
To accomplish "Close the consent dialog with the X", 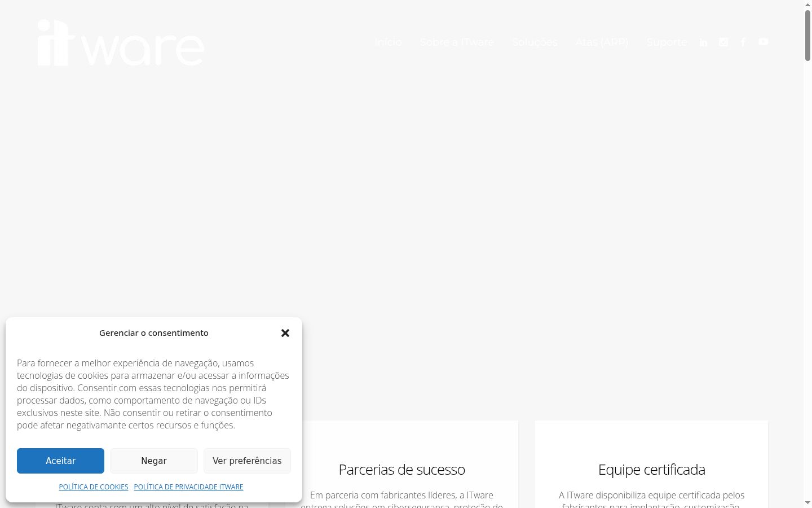I will click(x=285, y=333).
